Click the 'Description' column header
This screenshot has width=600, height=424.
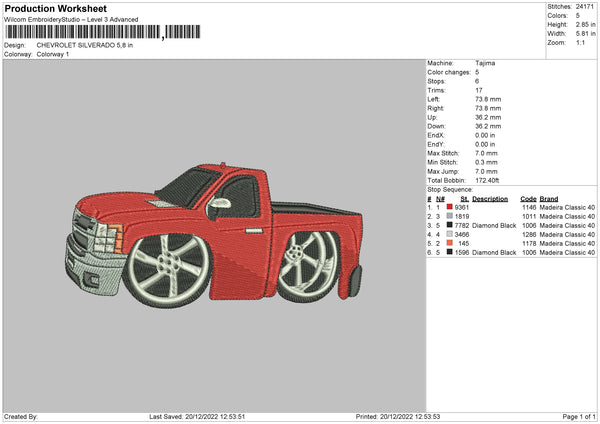(490, 199)
